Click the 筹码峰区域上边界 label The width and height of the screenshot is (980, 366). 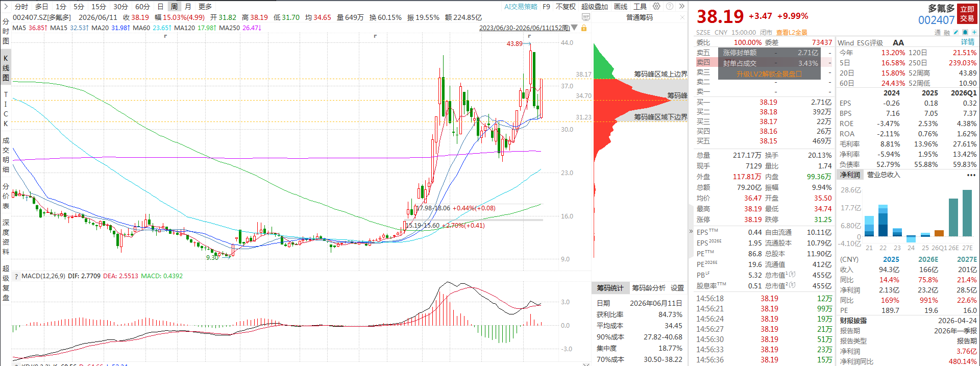coord(660,74)
